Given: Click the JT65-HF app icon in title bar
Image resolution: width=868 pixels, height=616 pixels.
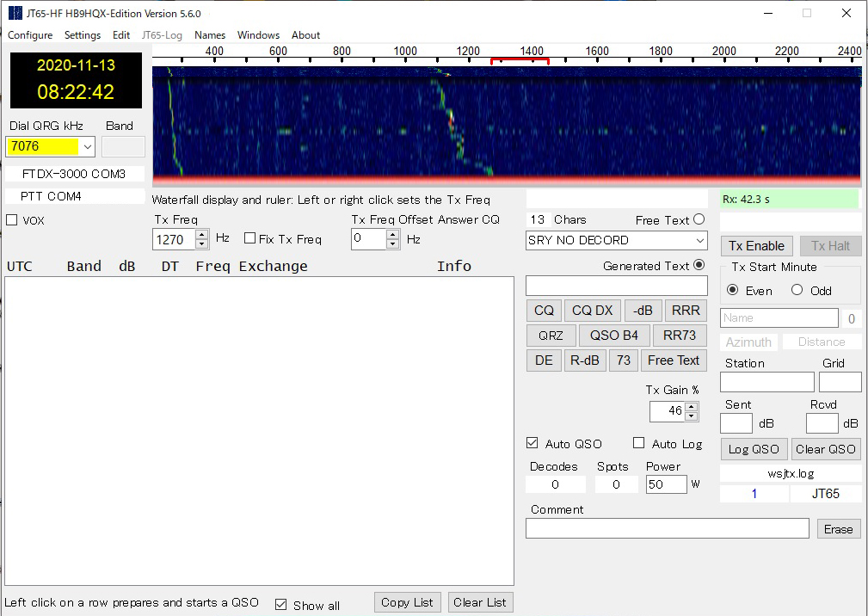Looking at the screenshot, I should pos(15,13).
